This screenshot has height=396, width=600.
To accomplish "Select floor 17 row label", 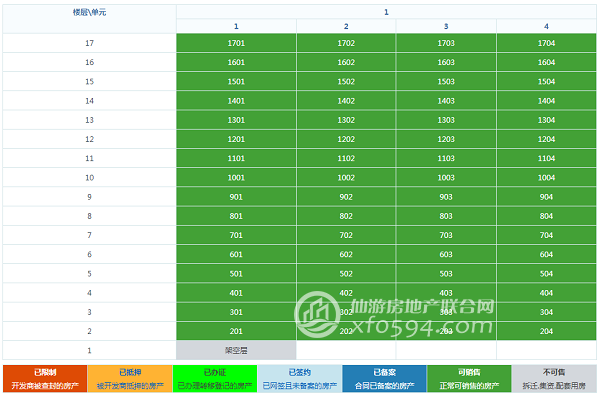I will (90, 43).
